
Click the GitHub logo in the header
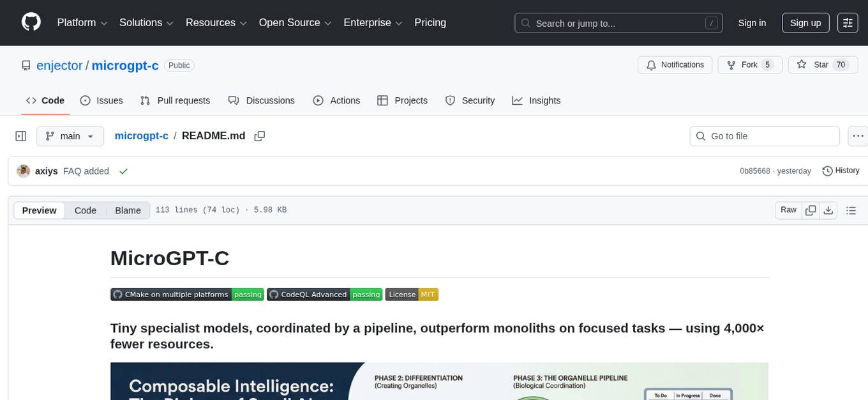[x=31, y=22]
